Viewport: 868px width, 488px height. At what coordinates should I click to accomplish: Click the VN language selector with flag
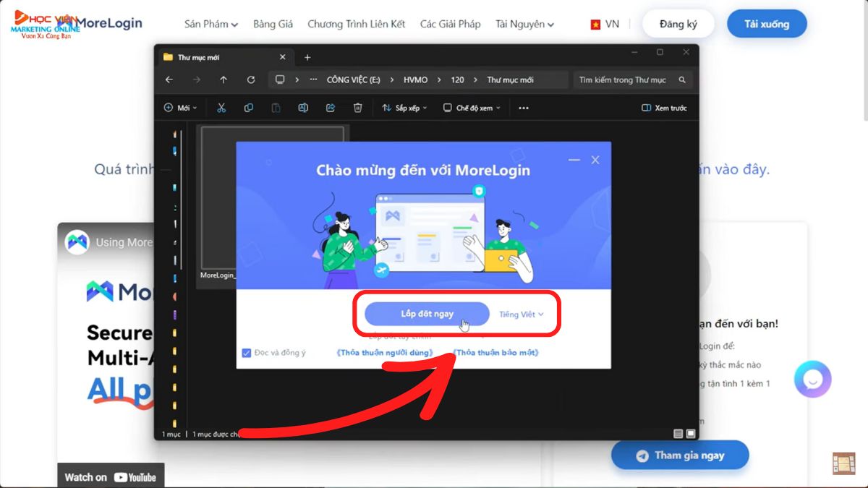pos(605,24)
